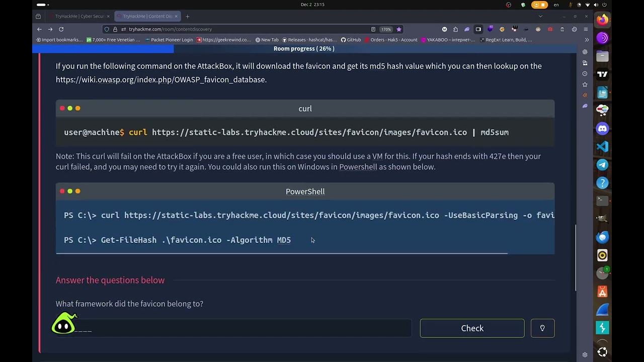Bookmark this page with the star
The height and width of the screenshot is (362, 644).
[398, 29]
